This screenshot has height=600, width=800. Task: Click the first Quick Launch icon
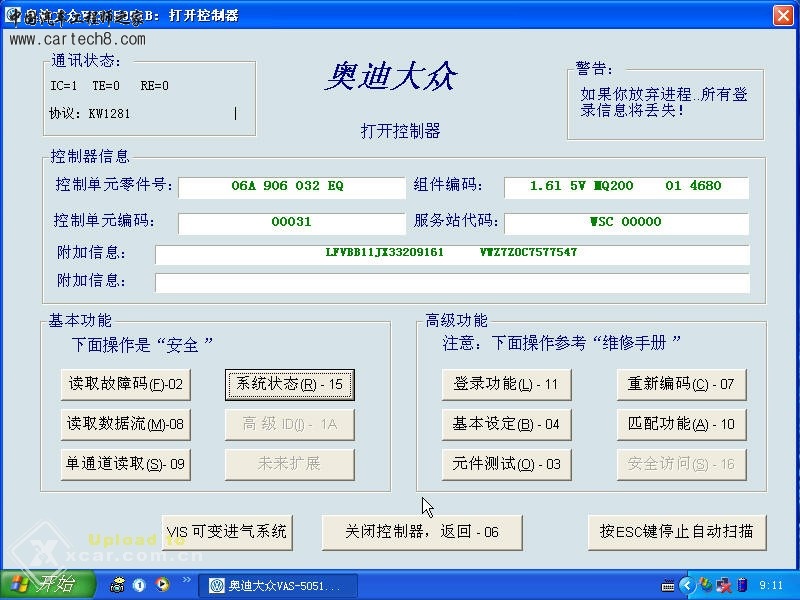point(117,585)
